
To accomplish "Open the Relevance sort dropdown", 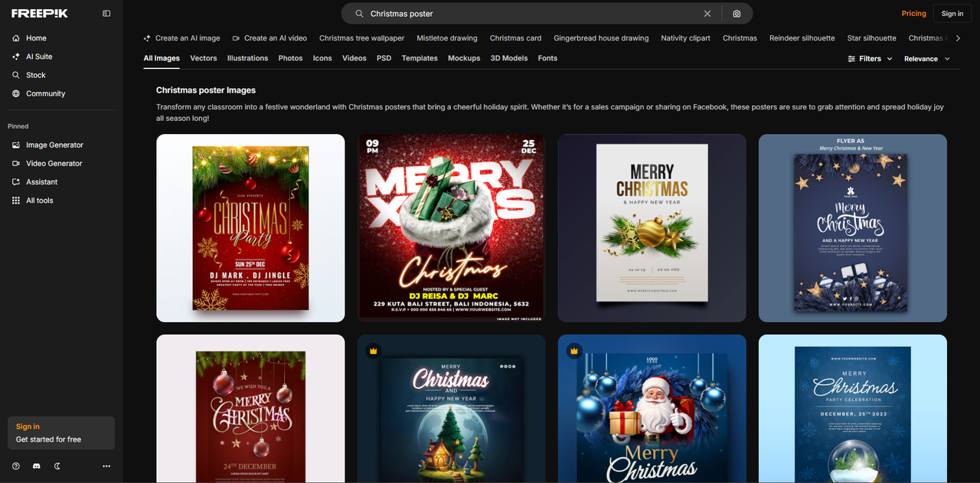I will (x=927, y=58).
